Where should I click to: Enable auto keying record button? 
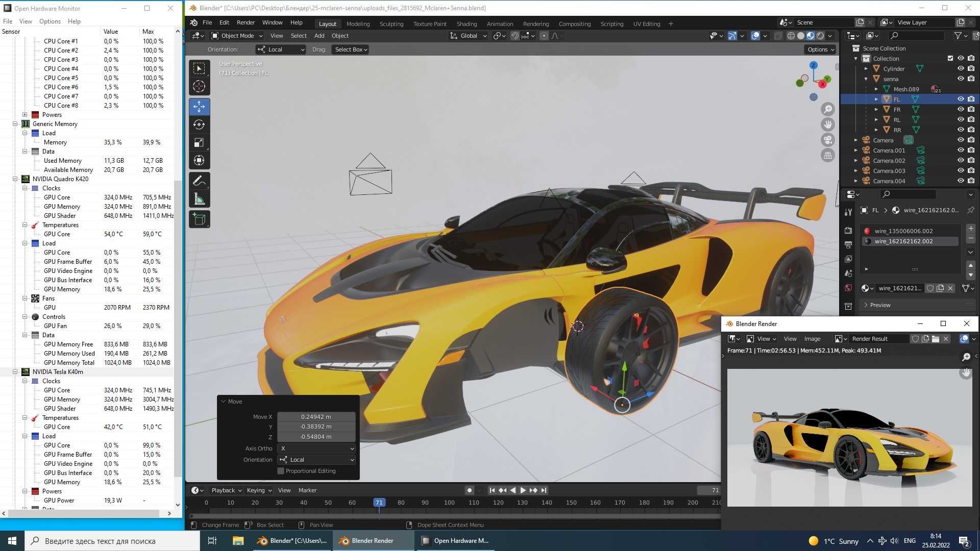coord(469,490)
